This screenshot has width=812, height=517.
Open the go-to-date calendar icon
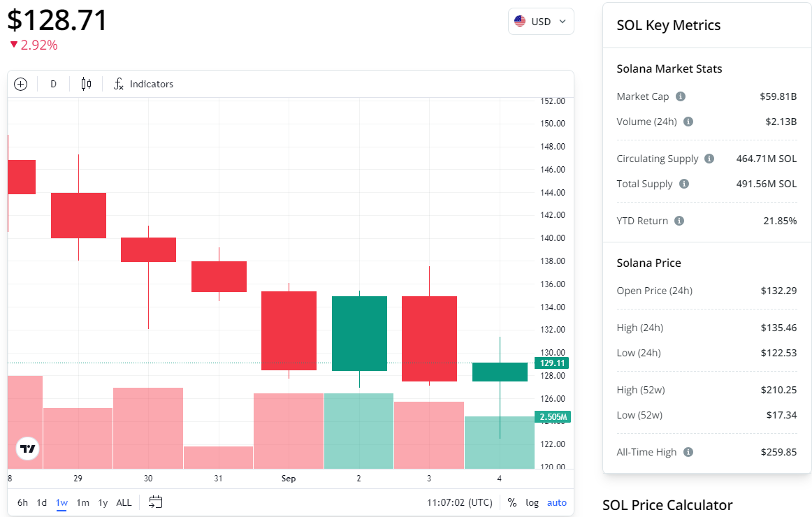tap(156, 502)
